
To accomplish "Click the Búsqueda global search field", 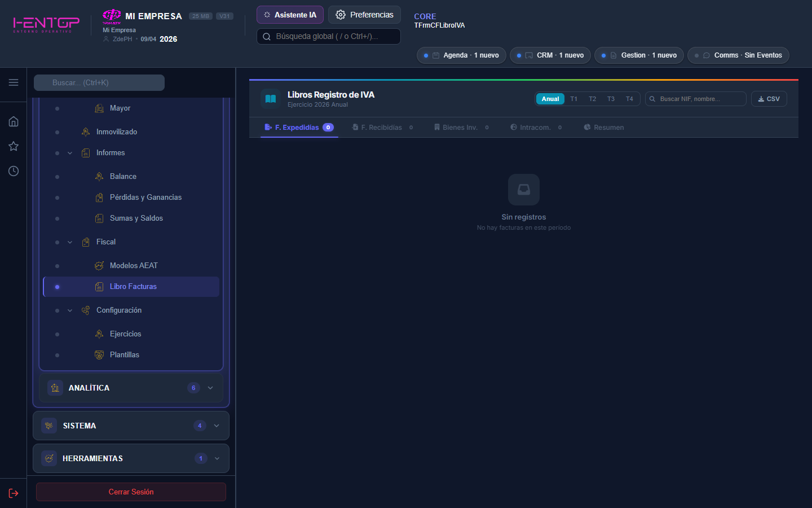I will pyautogui.click(x=328, y=36).
